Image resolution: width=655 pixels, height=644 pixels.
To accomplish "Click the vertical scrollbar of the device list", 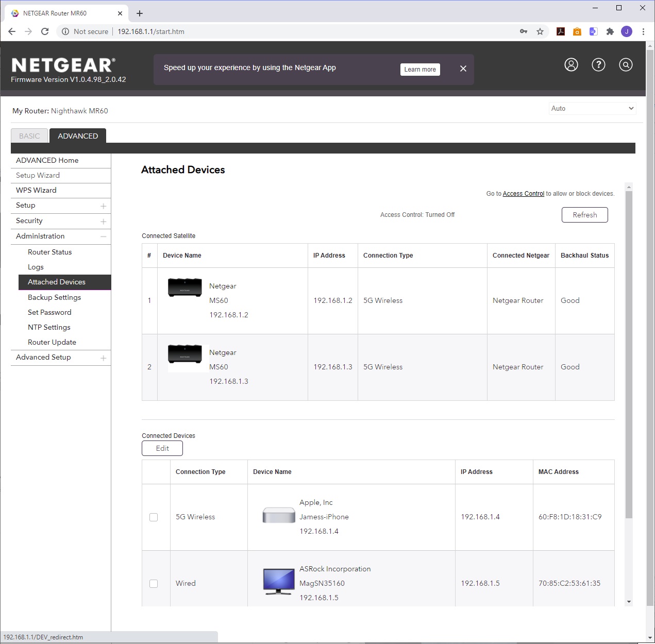I will point(628,355).
